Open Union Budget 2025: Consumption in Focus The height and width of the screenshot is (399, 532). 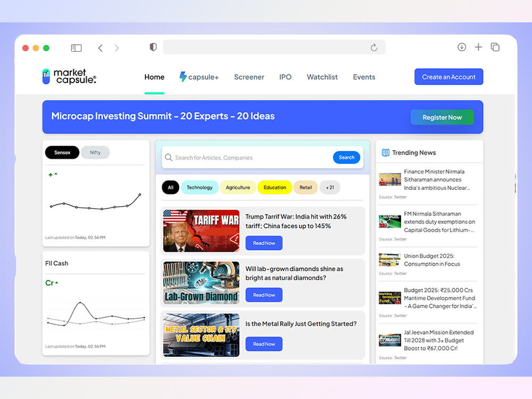click(x=432, y=260)
